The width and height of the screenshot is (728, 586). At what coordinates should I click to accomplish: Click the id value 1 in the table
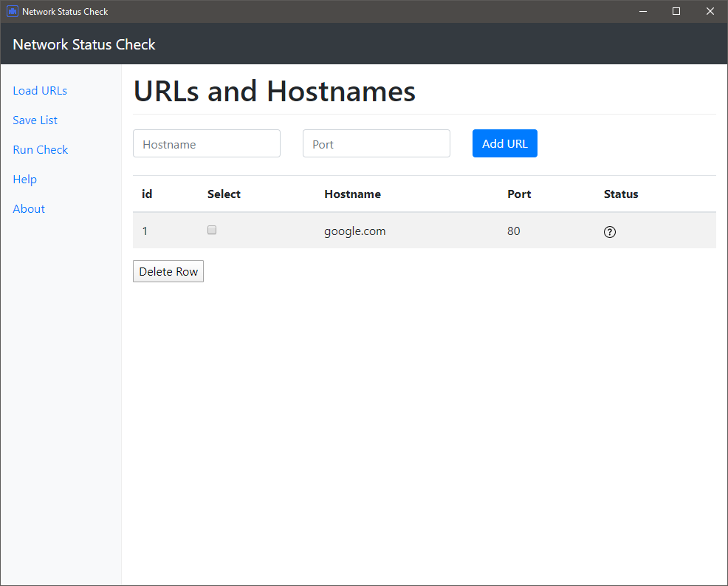(145, 231)
